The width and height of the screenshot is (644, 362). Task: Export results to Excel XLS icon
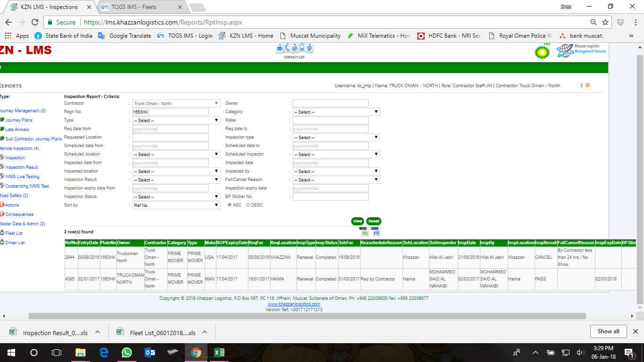point(364,231)
